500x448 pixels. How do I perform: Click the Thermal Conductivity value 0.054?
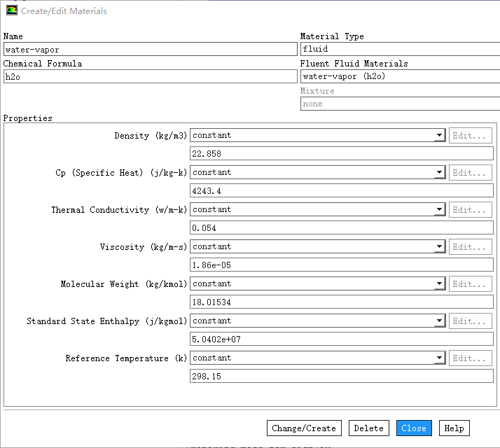[341, 228]
